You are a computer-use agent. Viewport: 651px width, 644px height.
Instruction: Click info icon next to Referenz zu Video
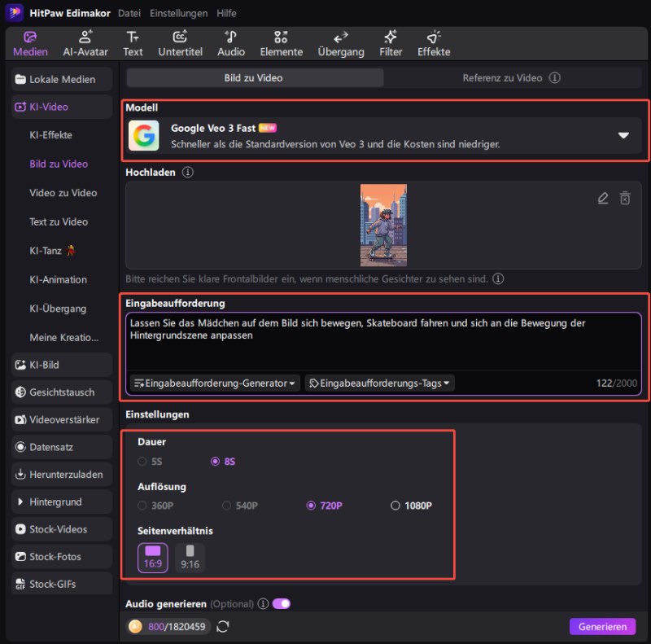555,77
